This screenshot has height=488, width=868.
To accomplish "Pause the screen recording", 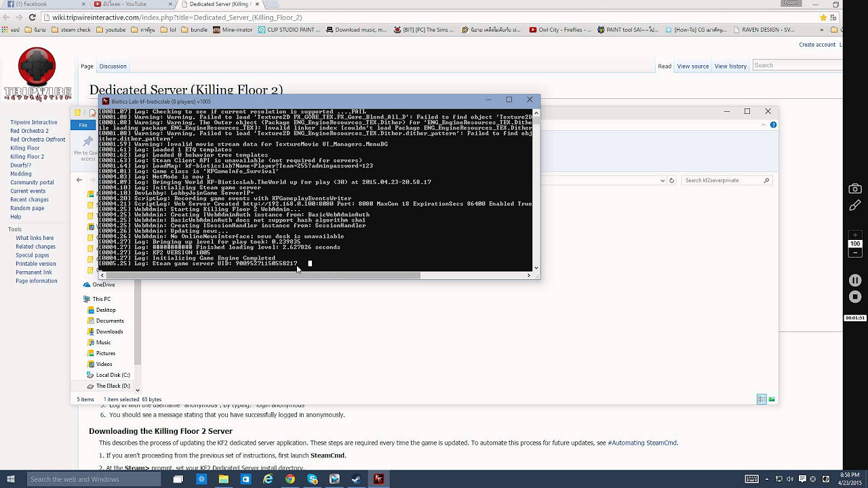I will point(855,280).
